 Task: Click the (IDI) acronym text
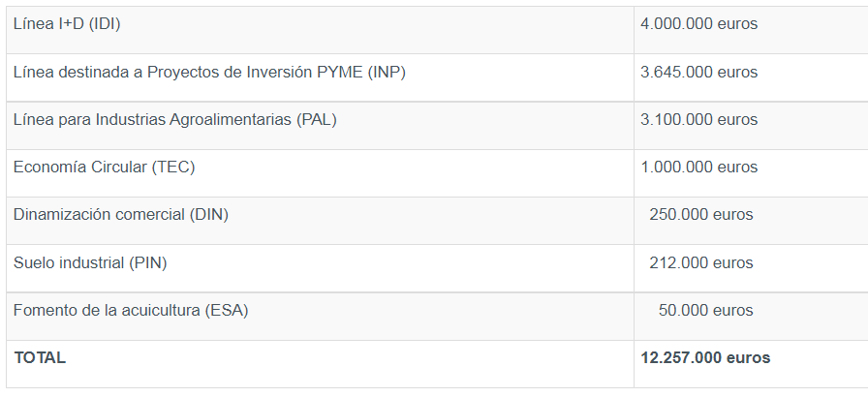click(105, 24)
